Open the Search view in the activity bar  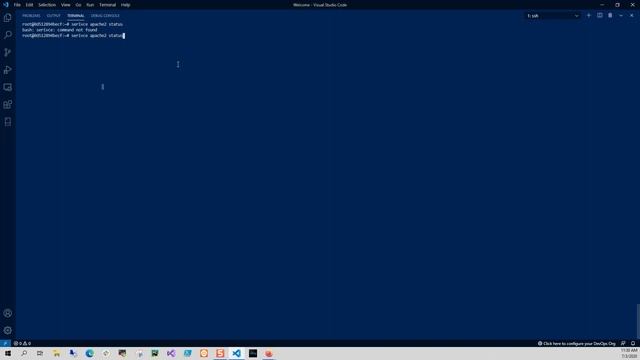click(7, 35)
